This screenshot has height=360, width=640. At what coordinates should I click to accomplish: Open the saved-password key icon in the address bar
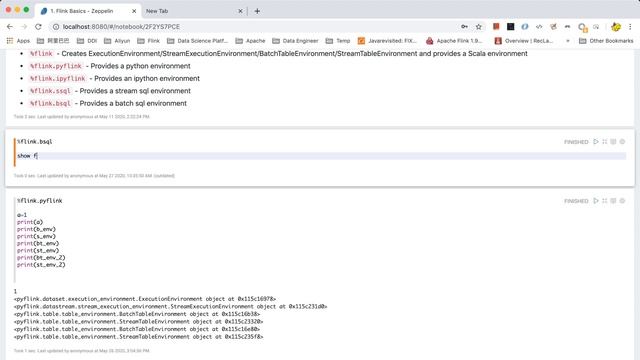[x=464, y=27]
